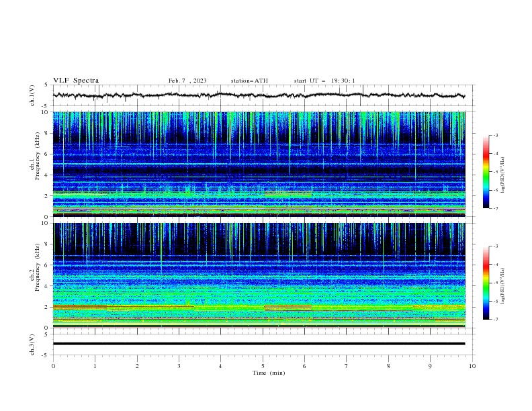
Task: Click the "-7" label on ch.1 color scale
Action: 495,208
